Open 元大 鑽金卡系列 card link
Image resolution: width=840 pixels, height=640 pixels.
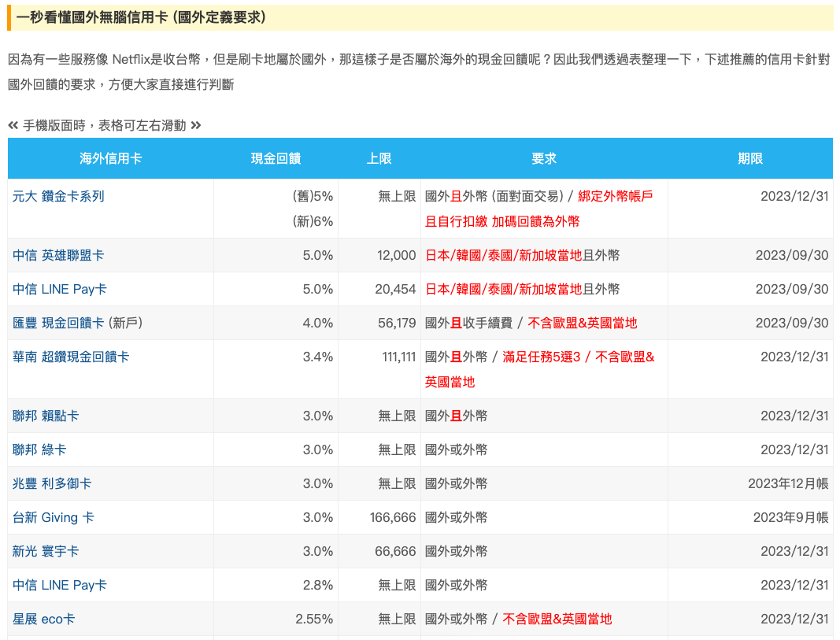57,196
